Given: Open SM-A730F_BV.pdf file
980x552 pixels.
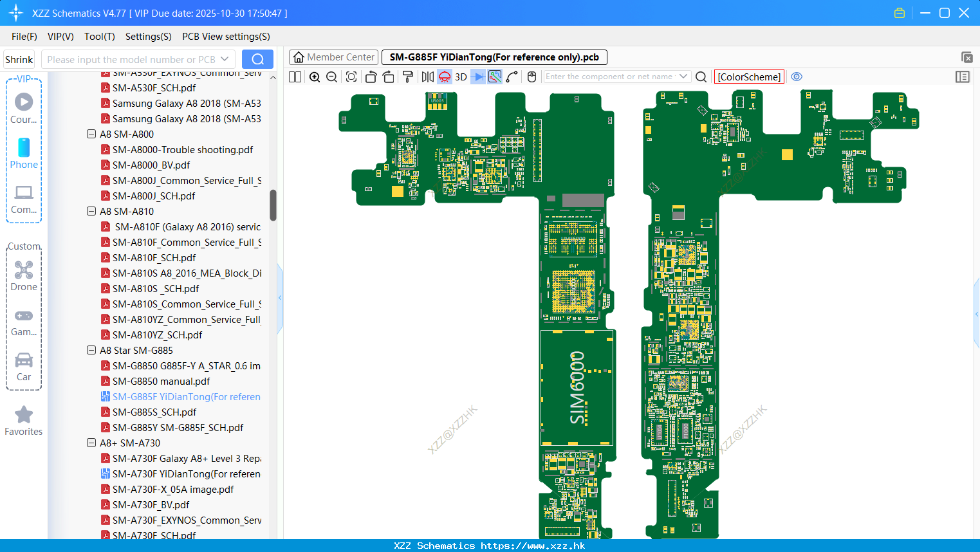Looking at the screenshot, I should pos(151,505).
